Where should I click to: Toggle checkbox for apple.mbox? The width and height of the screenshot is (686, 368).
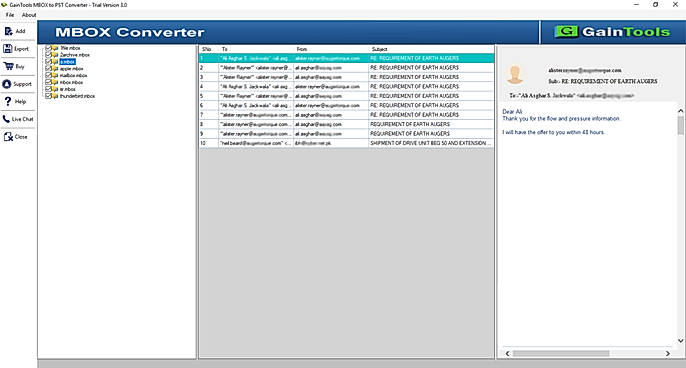[49, 68]
